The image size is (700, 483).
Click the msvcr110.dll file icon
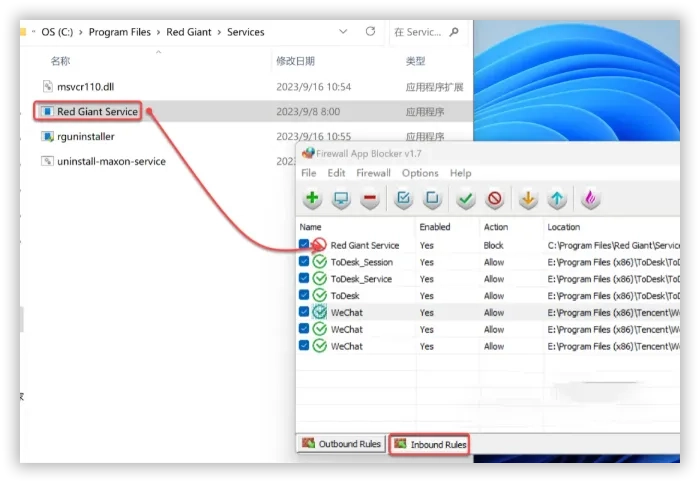[48, 86]
